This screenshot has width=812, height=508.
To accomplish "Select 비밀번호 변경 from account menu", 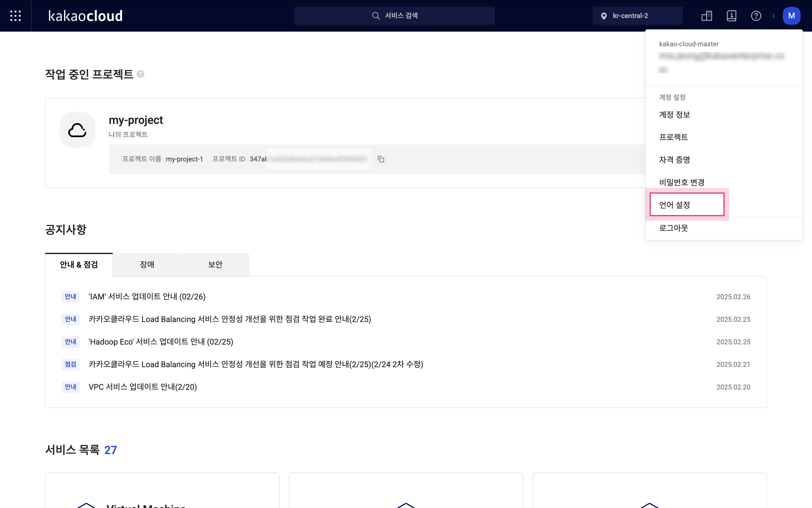I will [x=681, y=182].
